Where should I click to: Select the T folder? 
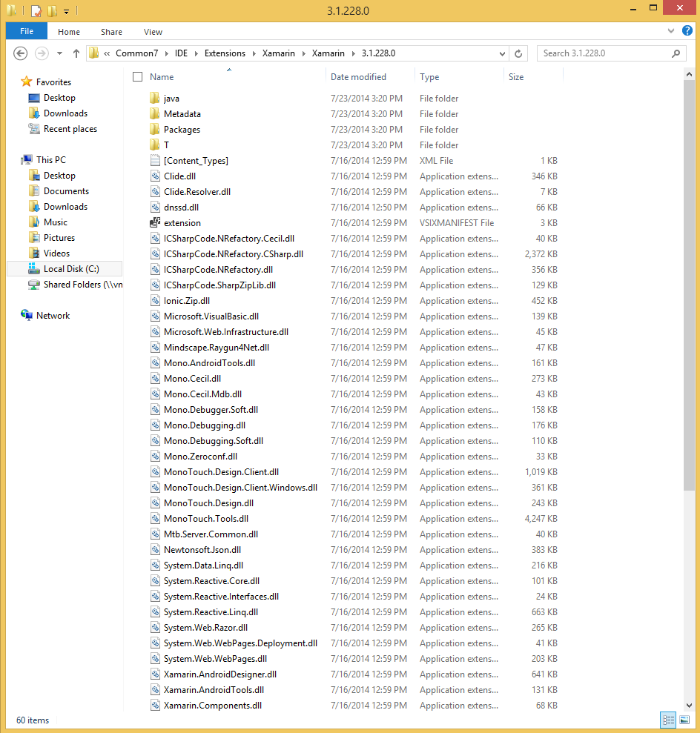point(166,145)
